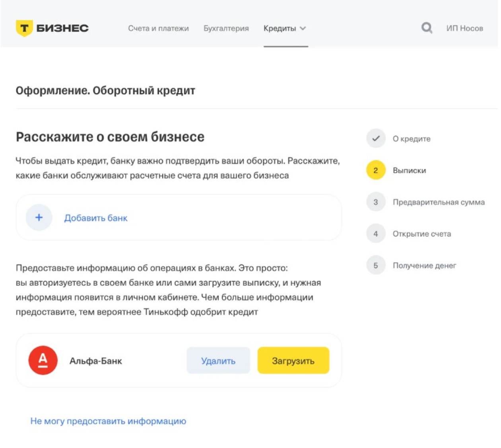
Task: Click the plus icon to add bank
Action: [39, 218]
